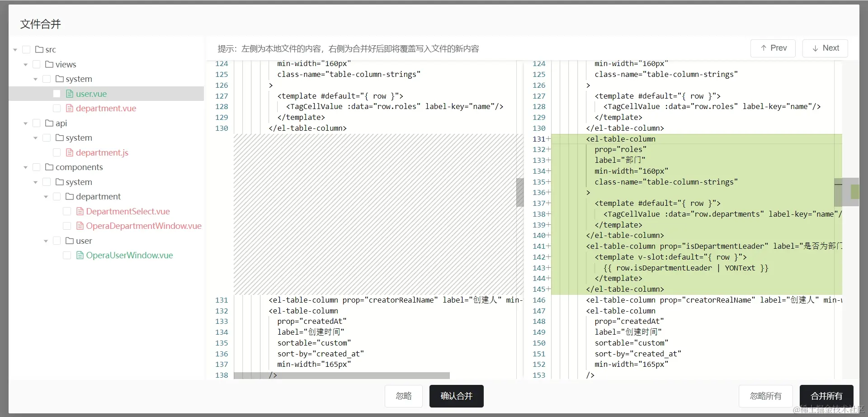
Task: Select the OperaUserWindow.vue checkbox
Action: pyautogui.click(x=67, y=255)
